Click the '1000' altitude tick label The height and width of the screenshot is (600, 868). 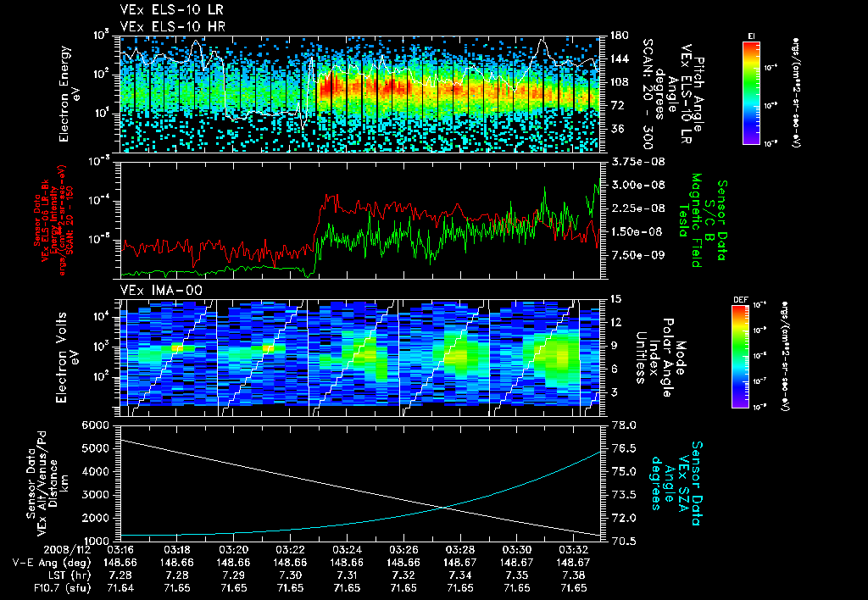pyautogui.click(x=95, y=542)
